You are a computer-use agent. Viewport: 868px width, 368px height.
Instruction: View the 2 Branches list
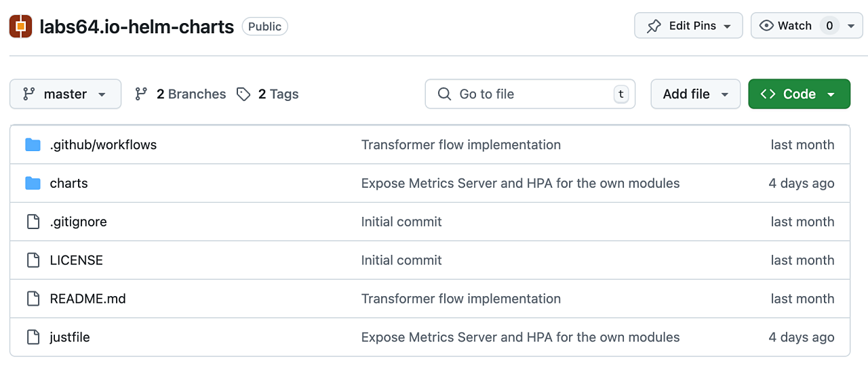[180, 94]
